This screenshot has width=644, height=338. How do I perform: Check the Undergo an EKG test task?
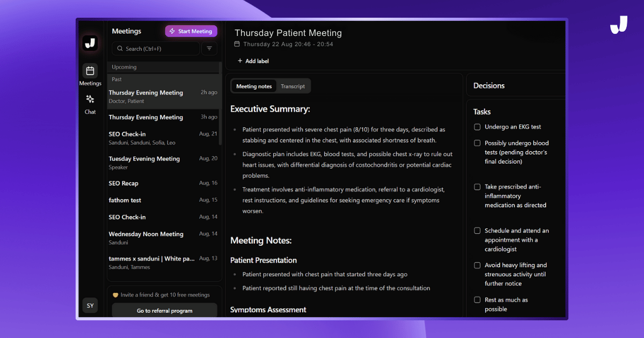(477, 127)
